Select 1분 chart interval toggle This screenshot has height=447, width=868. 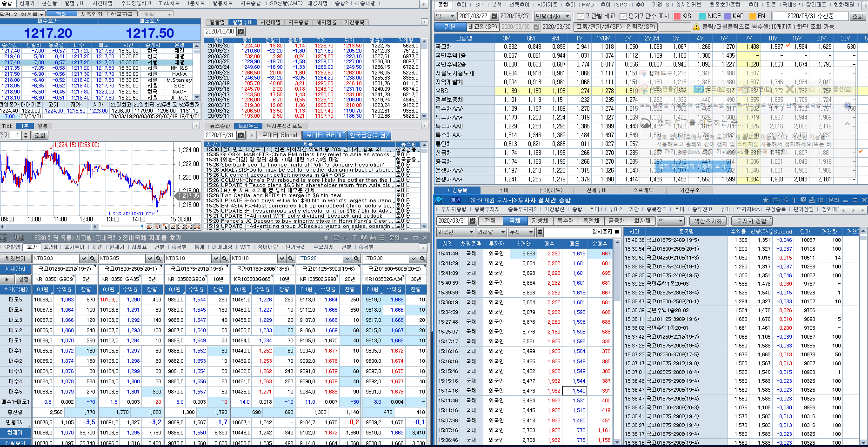(25, 126)
